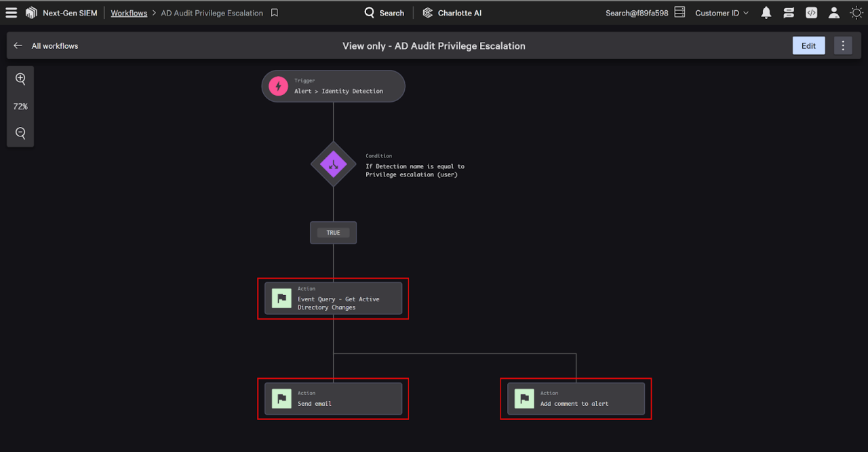The width and height of the screenshot is (868, 452).
Task: Click Next-Gen SIEM module title
Action: click(x=70, y=13)
